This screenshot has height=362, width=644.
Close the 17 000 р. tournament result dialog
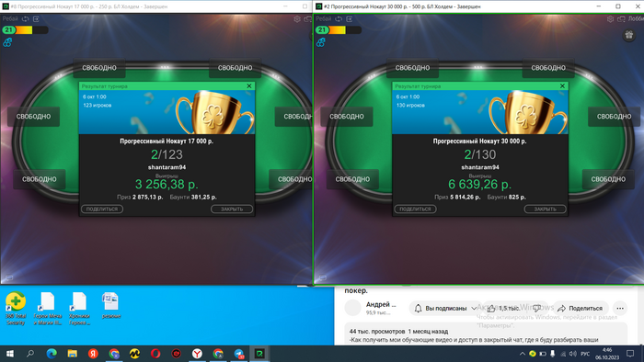pos(249,86)
